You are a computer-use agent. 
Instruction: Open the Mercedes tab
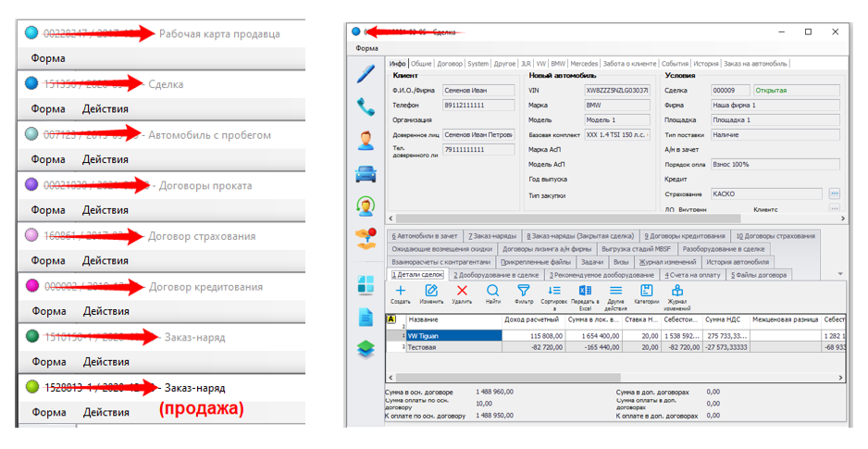coord(583,64)
